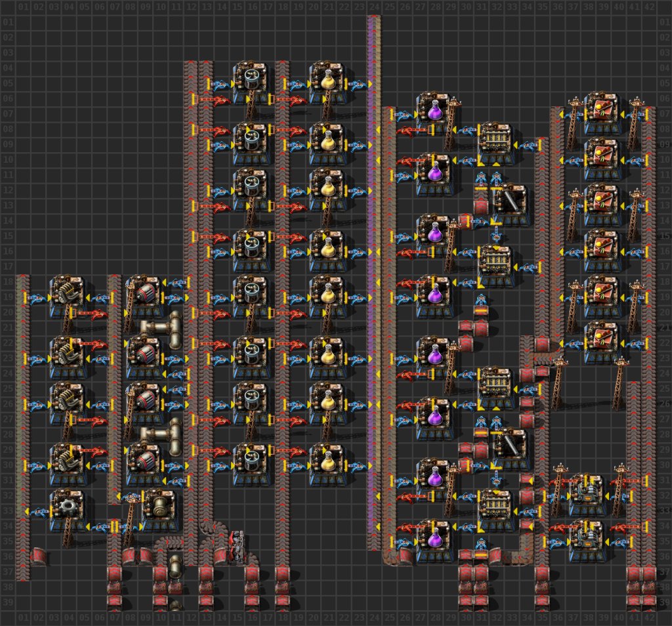Select the productivity module assembler on row 19
The width and height of the screenshot is (672, 626).
click(604, 297)
